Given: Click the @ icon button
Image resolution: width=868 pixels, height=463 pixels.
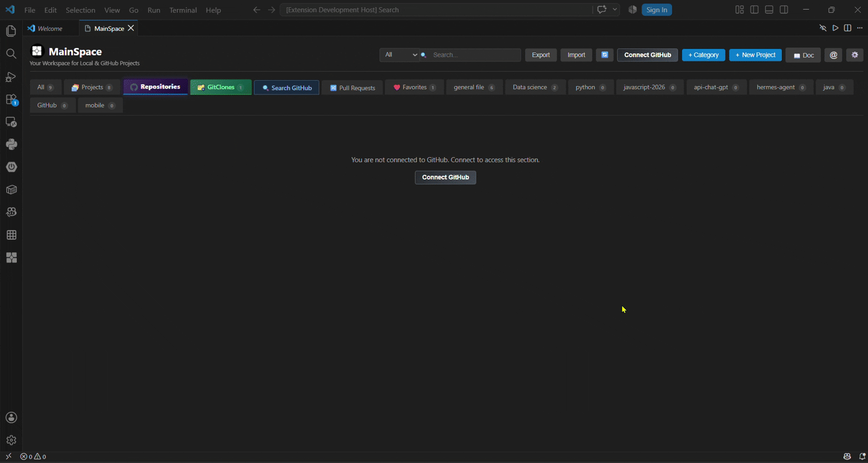Looking at the screenshot, I should point(834,55).
